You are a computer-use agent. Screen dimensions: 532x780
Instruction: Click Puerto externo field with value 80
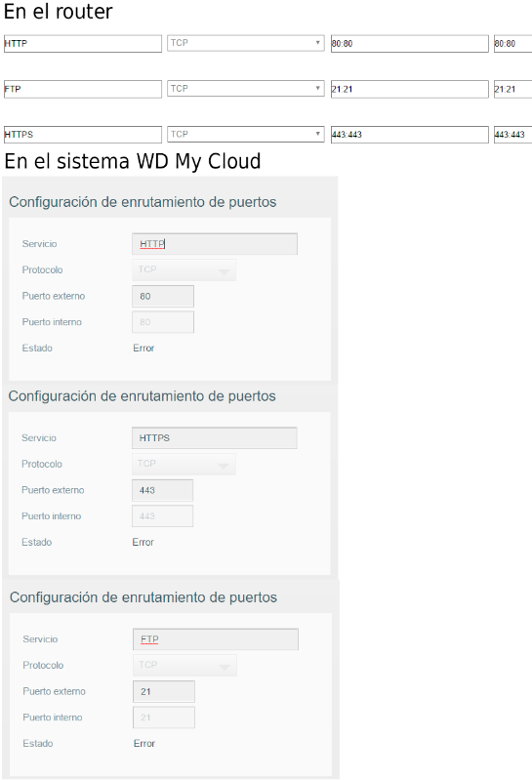pyautogui.click(x=163, y=296)
